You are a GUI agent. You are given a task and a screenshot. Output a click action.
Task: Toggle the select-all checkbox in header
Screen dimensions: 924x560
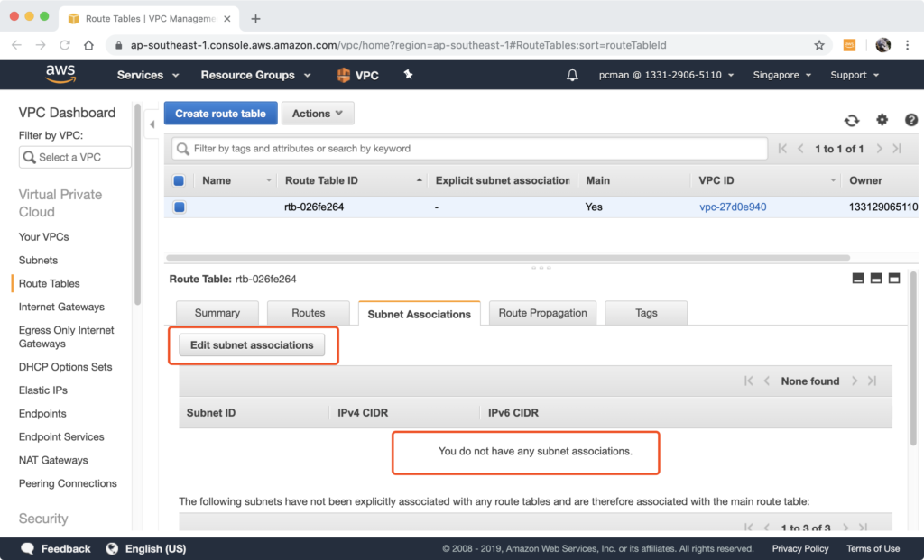180,180
